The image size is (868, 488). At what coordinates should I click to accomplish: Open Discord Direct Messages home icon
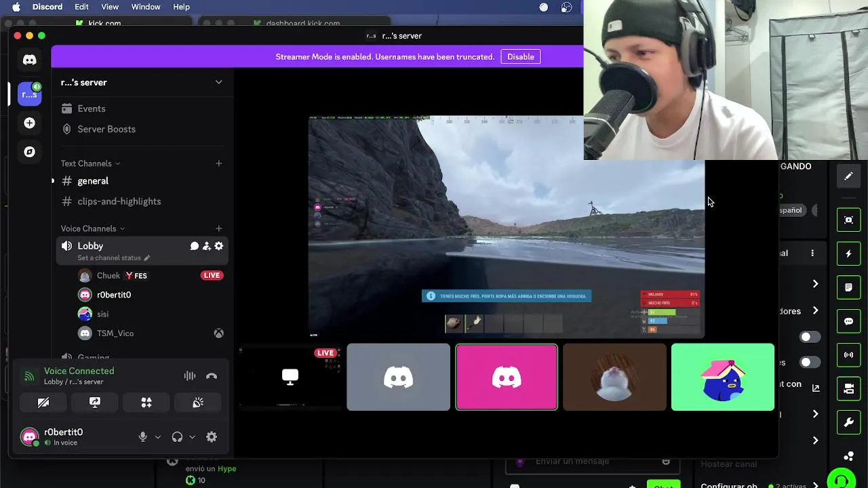[29, 60]
